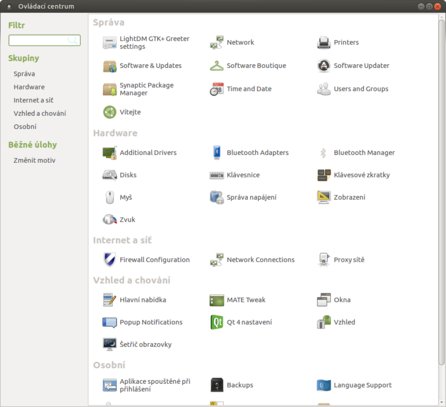
Task: Jump to Vzhled a chování group in sidebar
Action: pyautogui.click(x=40, y=113)
